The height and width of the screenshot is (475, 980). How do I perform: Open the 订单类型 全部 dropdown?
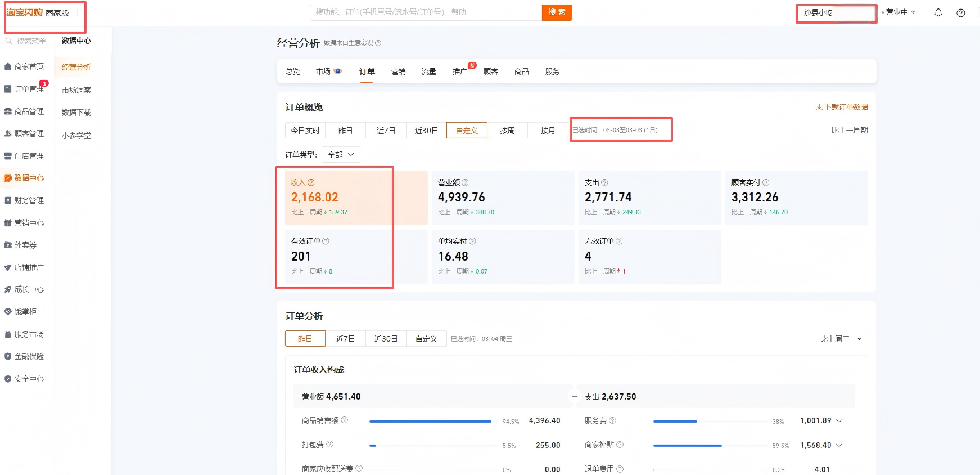[341, 155]
